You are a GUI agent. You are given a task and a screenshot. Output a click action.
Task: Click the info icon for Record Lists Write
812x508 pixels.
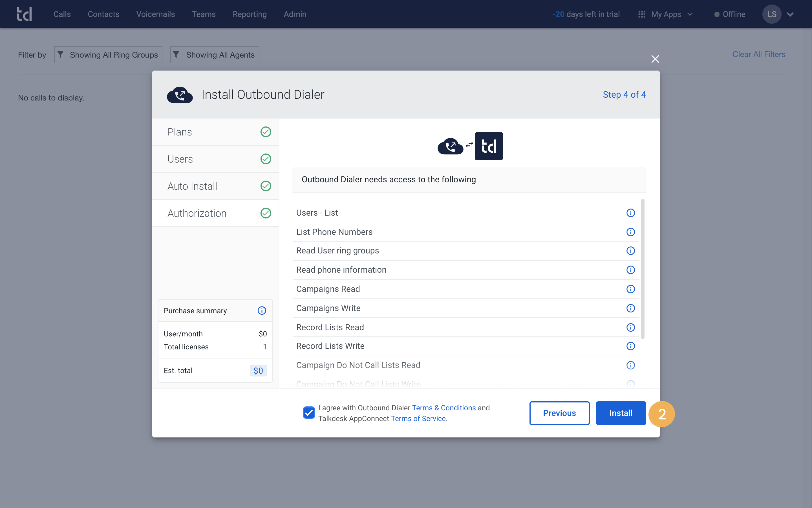pyautogui.click(x=631, y=346)
